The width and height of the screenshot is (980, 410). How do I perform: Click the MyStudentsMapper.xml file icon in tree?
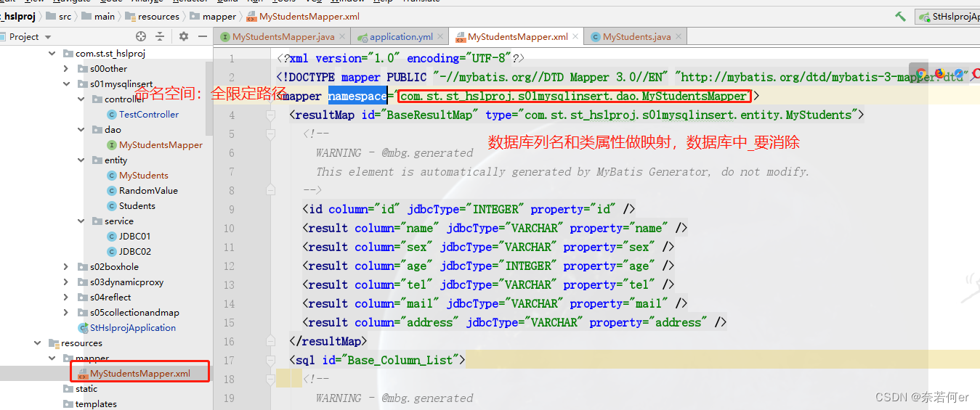pos(83,374)
